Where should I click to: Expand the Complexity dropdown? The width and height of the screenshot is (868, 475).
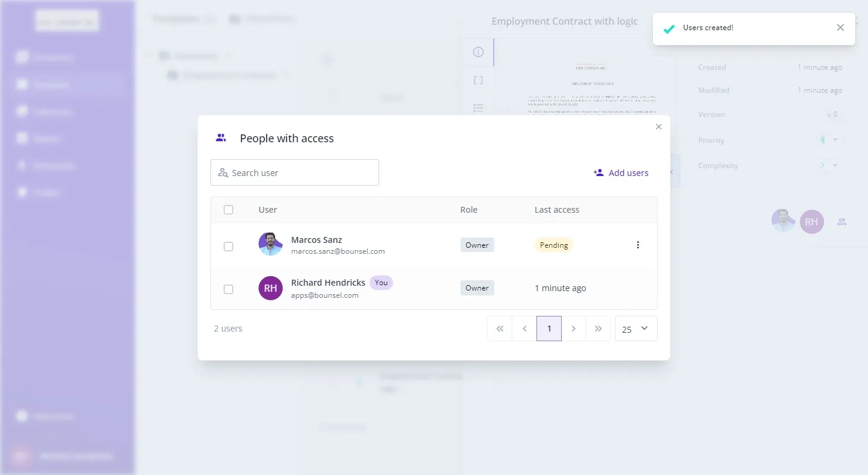click(829, 165)
